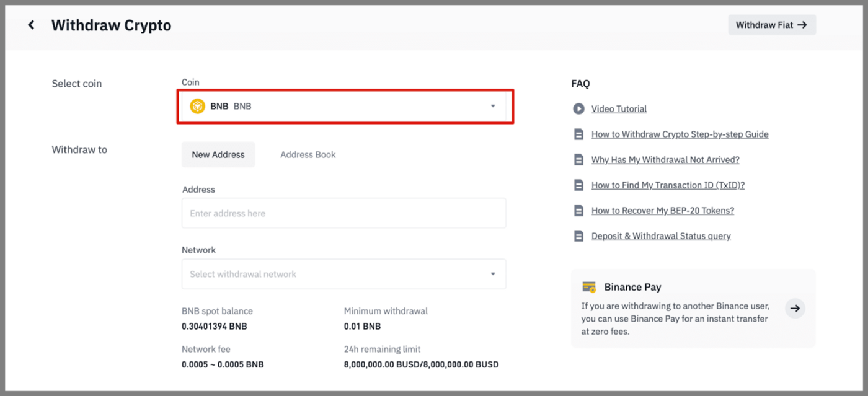Click document icon beside Transaction ID question

pos(578,185)
